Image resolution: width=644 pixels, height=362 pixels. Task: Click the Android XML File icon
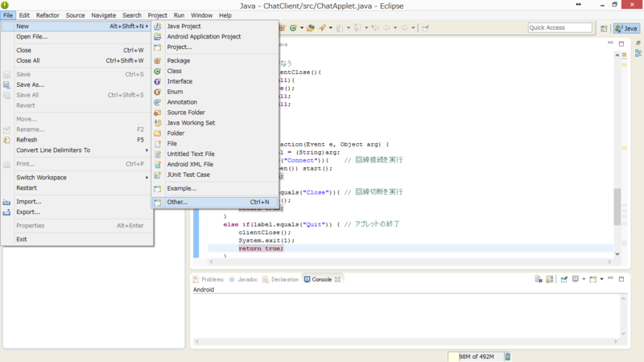click(158, 165)
